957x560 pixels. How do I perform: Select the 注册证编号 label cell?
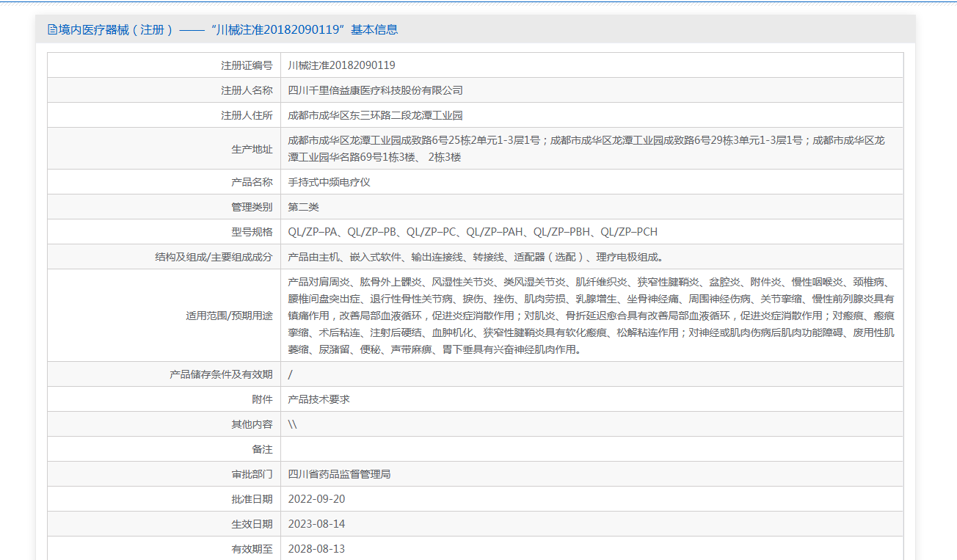tap(164, 65)
